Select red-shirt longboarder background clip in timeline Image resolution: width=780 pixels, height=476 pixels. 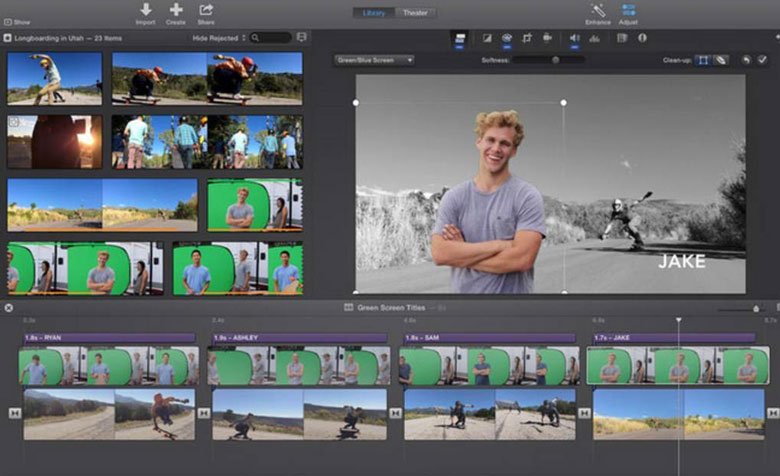[x=109, y=414]
